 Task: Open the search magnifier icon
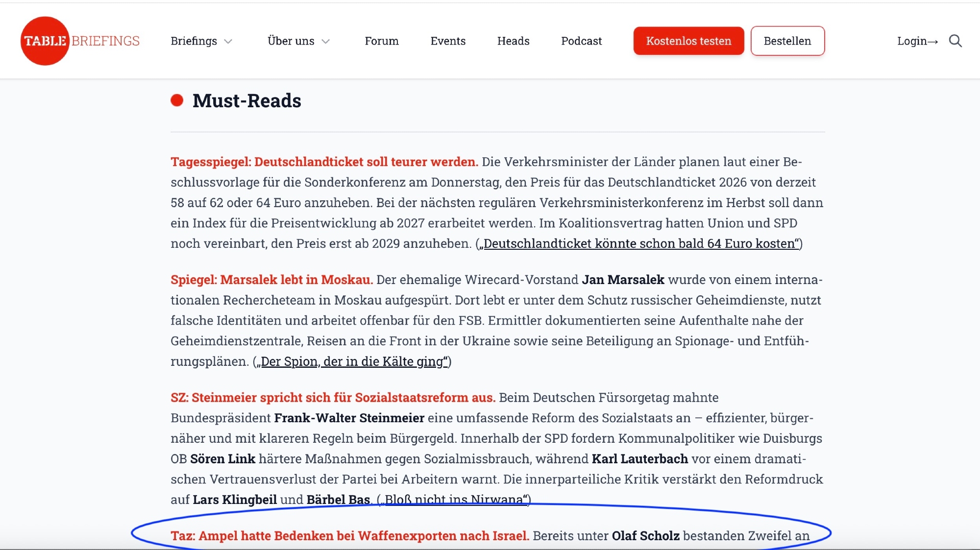click(955, 41)
